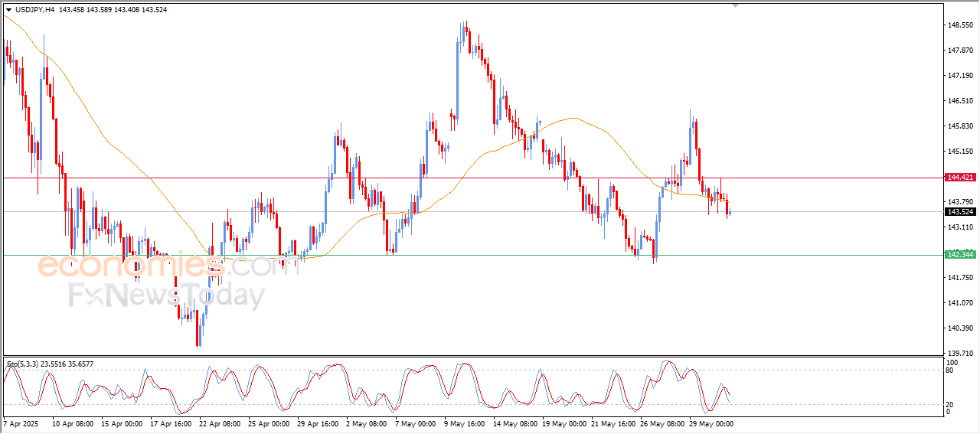The height and width of the screenshot is (434, 980).
Task: Select the green 142.344 price level tag
Action: (x=960, y=254)
